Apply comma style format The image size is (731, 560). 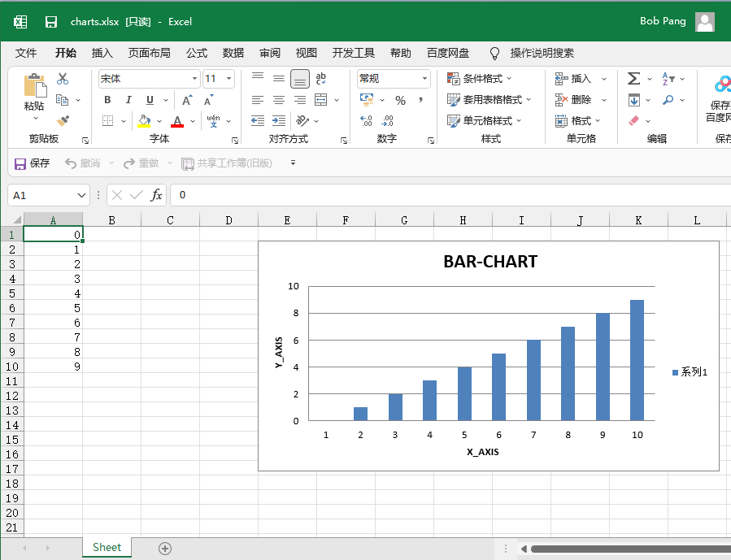click(420, 100)
